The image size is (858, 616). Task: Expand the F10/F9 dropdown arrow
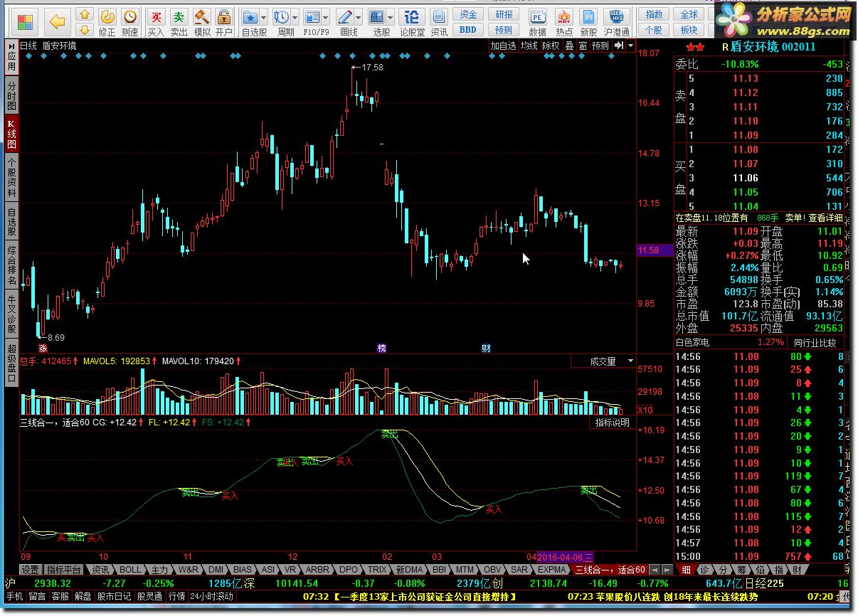coord(327,17)
